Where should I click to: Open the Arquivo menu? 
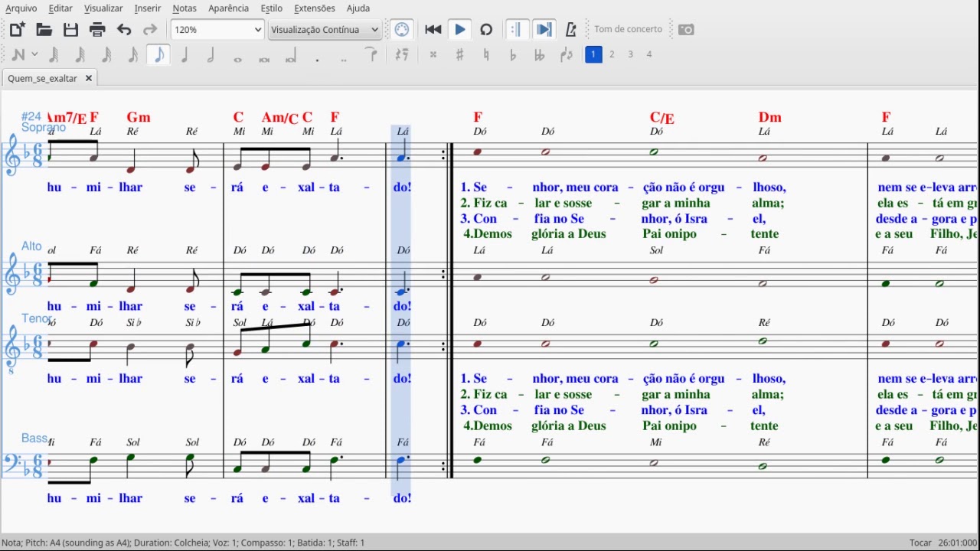coord(21,8)
